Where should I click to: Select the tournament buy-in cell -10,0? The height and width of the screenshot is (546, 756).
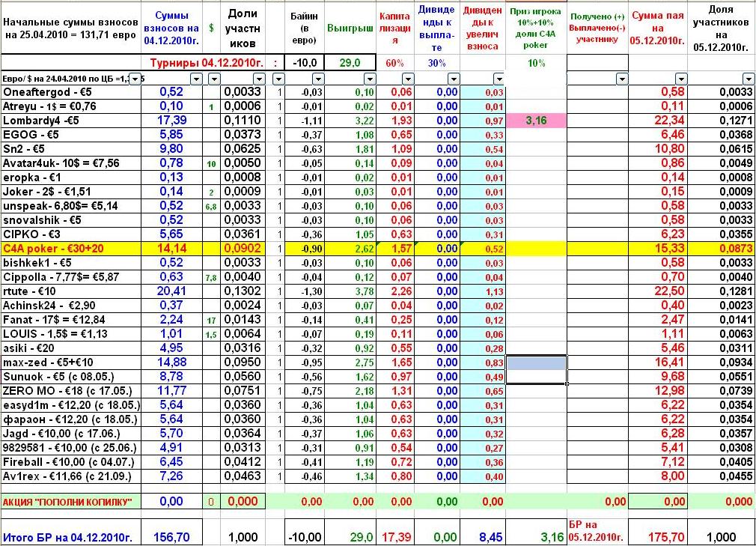pyautogui.click(x=305, y=63)
